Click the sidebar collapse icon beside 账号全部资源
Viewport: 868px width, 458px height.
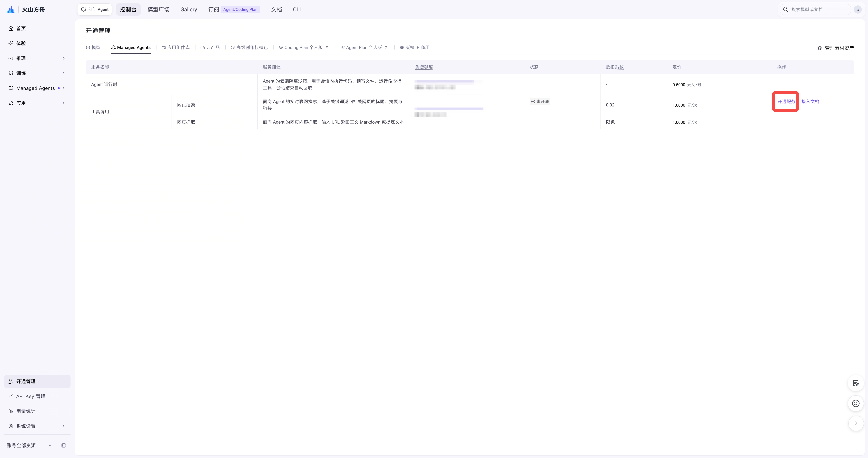click(x=64, y=445)
